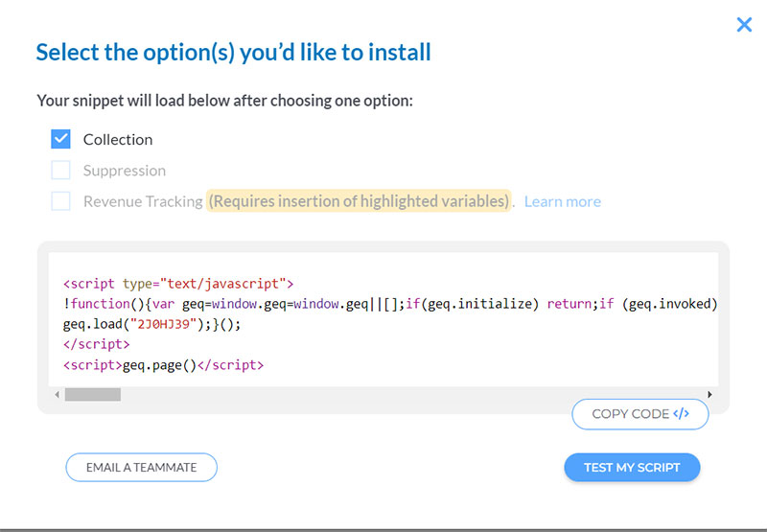This screenshot has height=532, width=767.
Task: Click the snippet scrollbar right arrow
Action: click(x=709, y=394)
